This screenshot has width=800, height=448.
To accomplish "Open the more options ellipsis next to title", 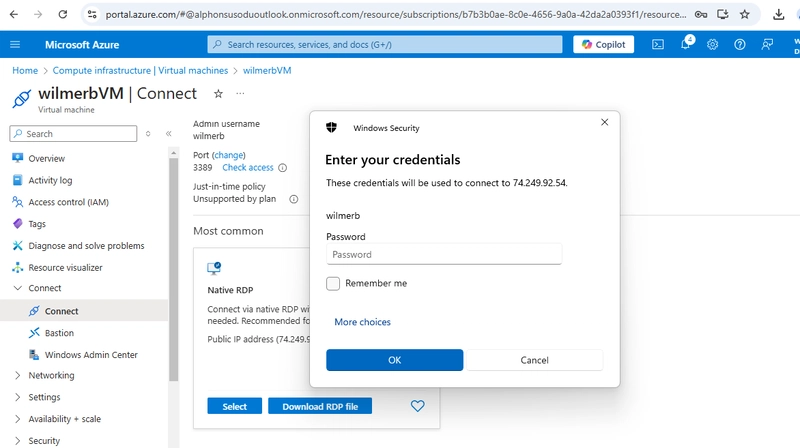I will coord(240,93).
